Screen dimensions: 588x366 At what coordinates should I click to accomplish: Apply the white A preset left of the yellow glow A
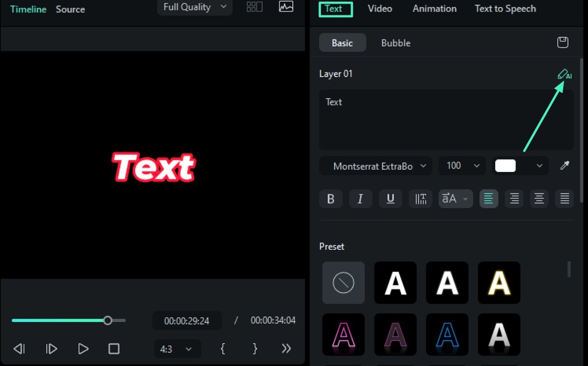coord(447,283)
